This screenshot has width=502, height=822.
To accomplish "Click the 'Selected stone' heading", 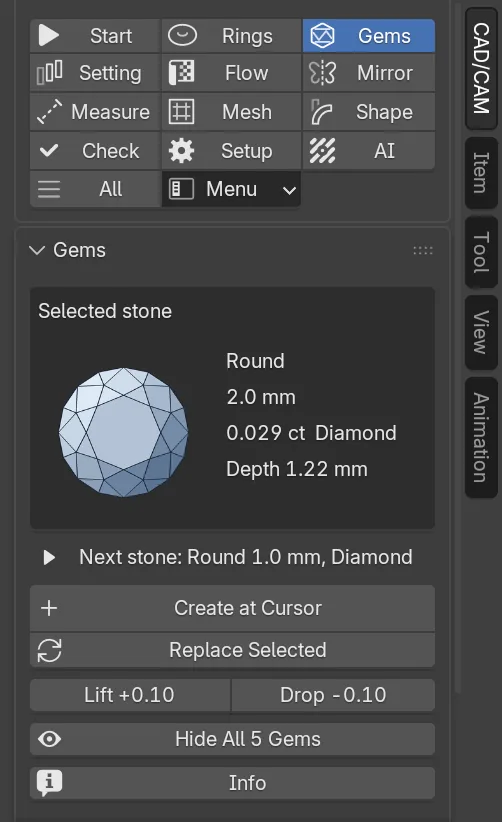I will pos(105,311).
